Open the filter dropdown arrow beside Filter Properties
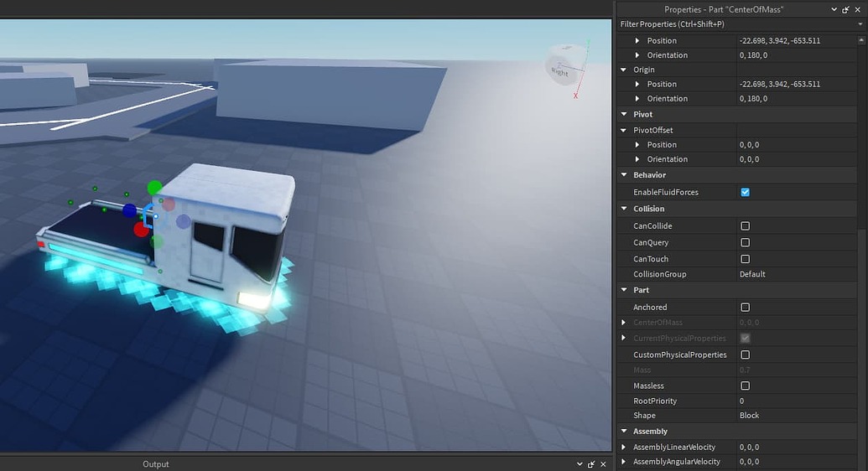Viewport: 868px width, 471px height. point(860,24)
